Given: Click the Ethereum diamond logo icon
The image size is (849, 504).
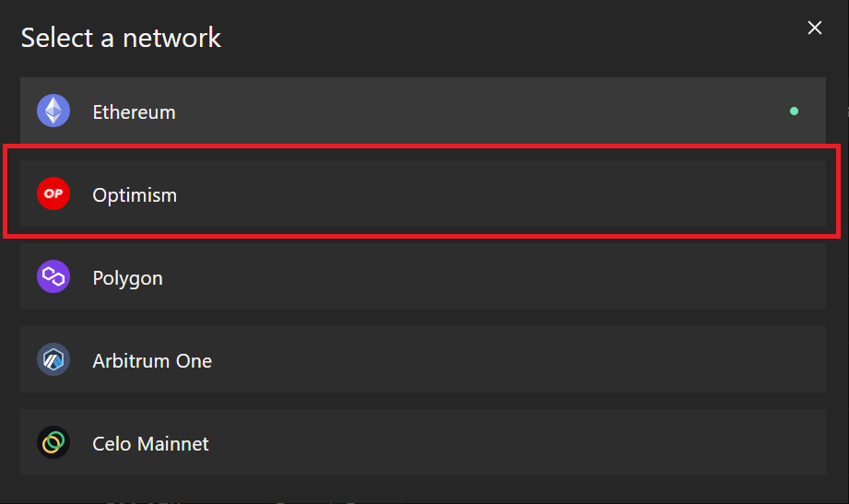Looking at the screenshot, I should pyautogui.click(x=53, y=111).
